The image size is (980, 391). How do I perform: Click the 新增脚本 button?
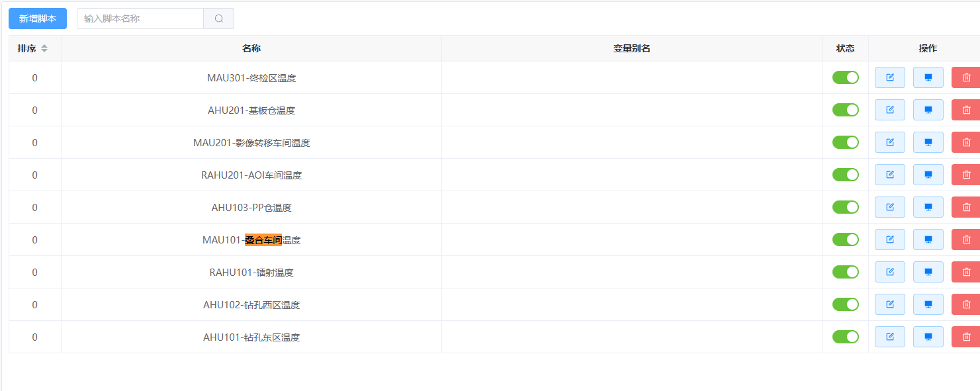click(x=38, y=19)
